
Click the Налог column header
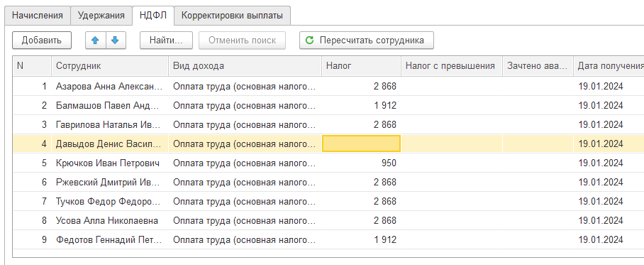361,66
